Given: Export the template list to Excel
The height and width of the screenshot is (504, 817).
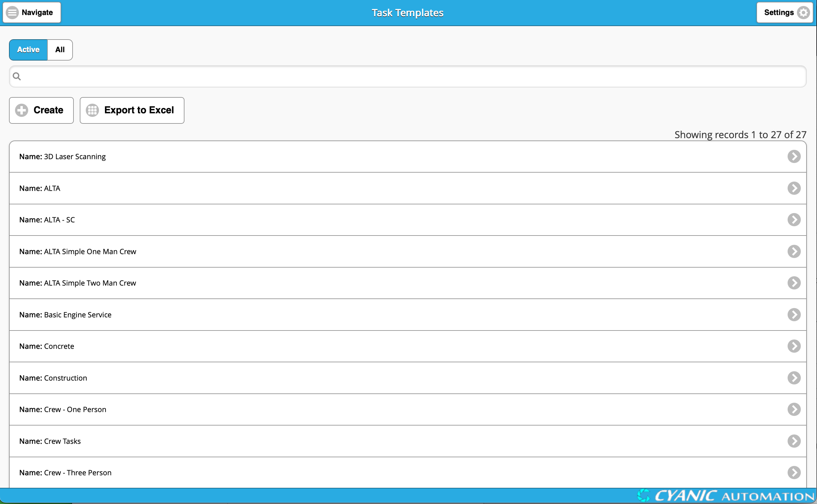Looking at the screenshot, I should click(x=132, y=110).
